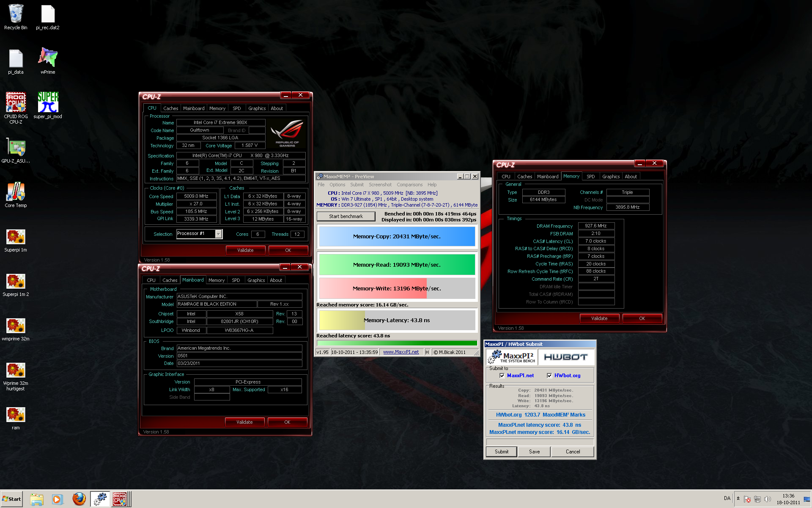Open CPUID ROG CPU-Z desktop shortcut
The width and height of the screenshot is (812, 508).
(16, 108)
